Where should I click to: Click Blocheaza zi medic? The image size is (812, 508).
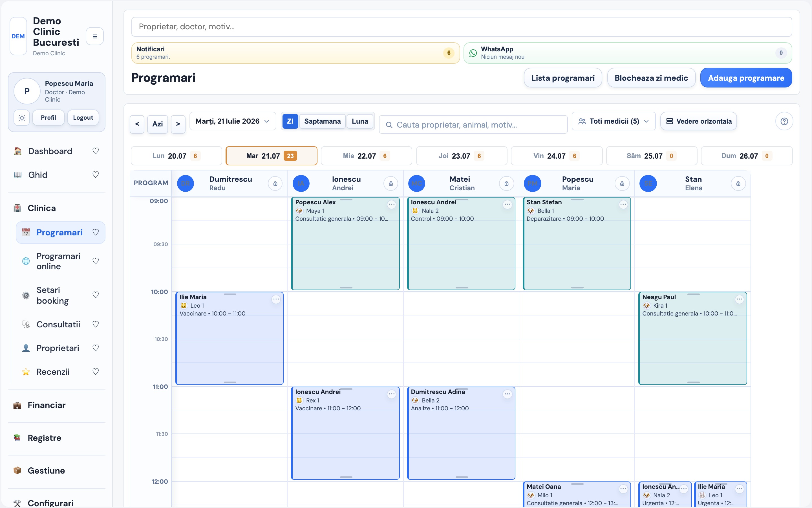pyautogui.click(x=651, y=78)
